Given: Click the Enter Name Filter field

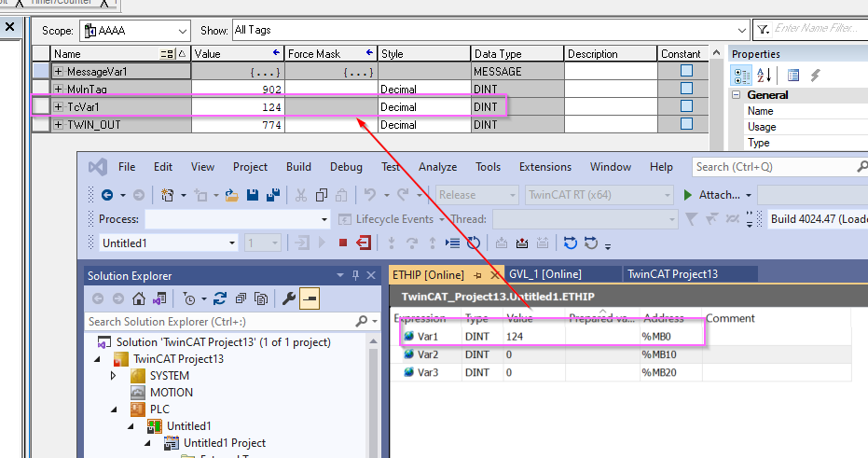Looking at the screenshot, I should (x=817, y=28).
